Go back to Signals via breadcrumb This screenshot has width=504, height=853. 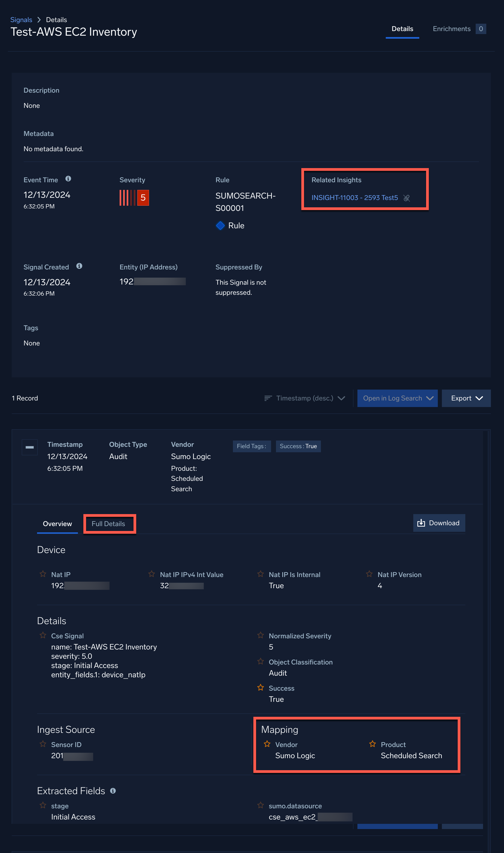tap(21, 20)
